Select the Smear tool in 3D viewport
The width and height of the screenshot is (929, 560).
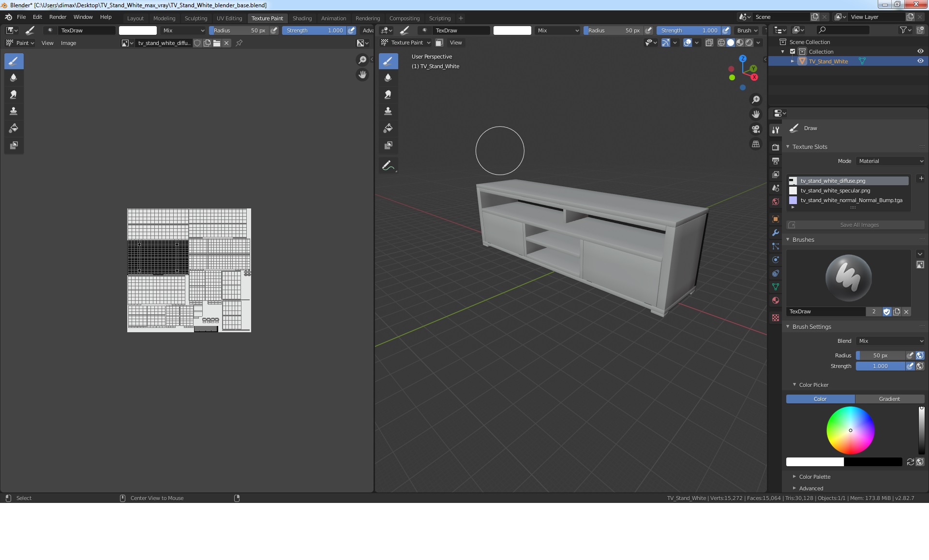[388, 94]
